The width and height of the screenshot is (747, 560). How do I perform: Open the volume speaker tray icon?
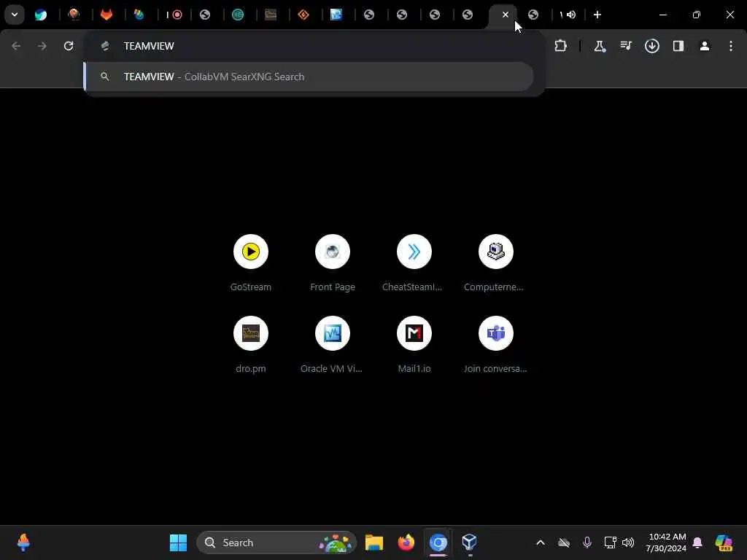coord(628,542)
